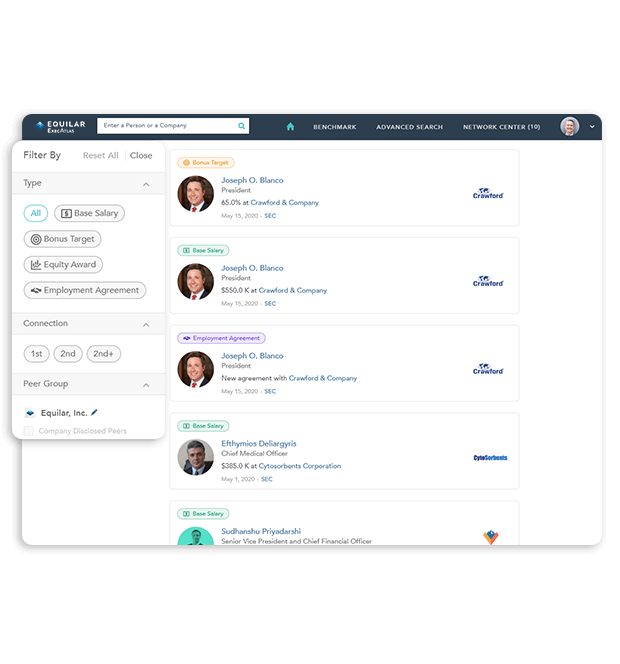The height and width of the screenshot is (664, 620).
Task: Click the Employment Agreement handshake icon in filter
Action: pos(36,290)
